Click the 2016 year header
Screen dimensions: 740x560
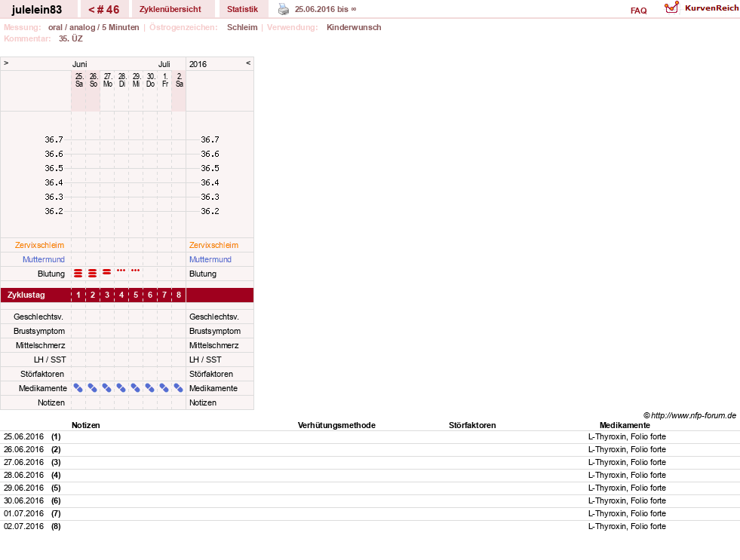click(x=198, y=64)
